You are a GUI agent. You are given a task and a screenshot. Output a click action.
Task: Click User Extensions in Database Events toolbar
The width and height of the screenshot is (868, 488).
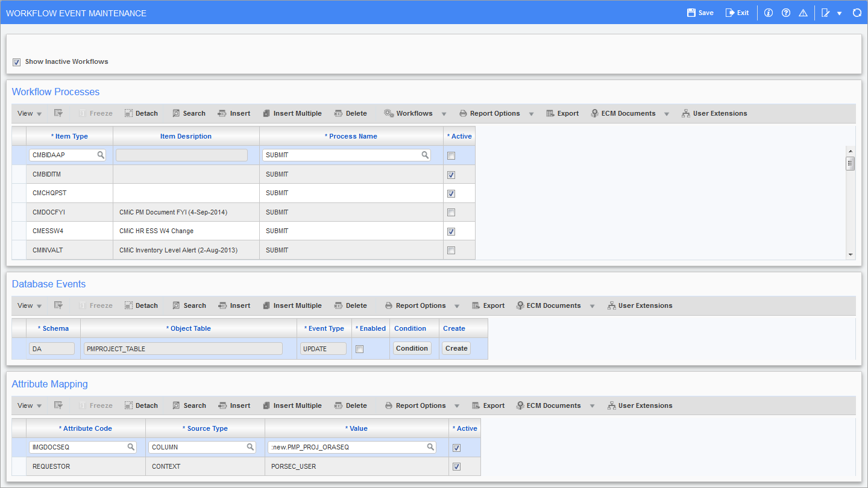[640, 305]
